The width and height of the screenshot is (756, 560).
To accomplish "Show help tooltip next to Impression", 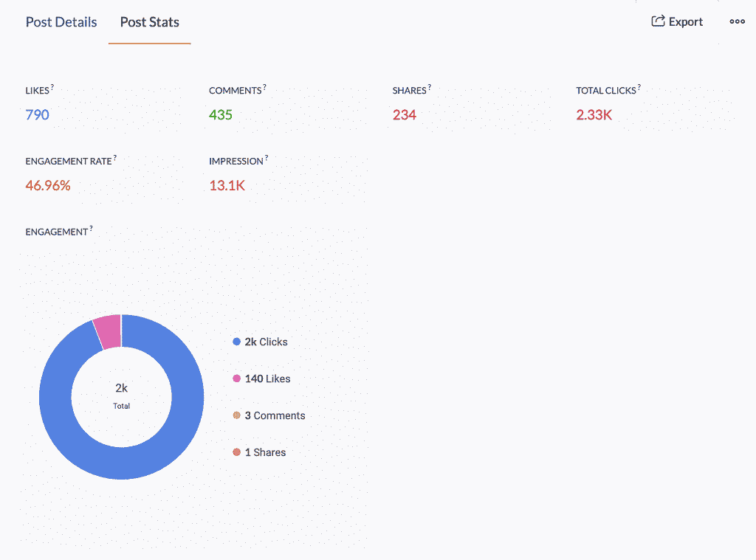I will coord(266,158).
